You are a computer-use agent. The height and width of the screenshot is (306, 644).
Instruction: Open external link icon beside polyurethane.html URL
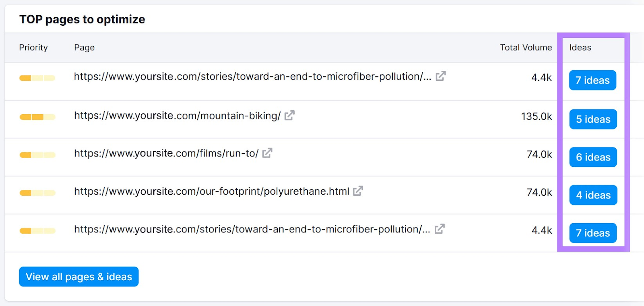pos(358,191)
